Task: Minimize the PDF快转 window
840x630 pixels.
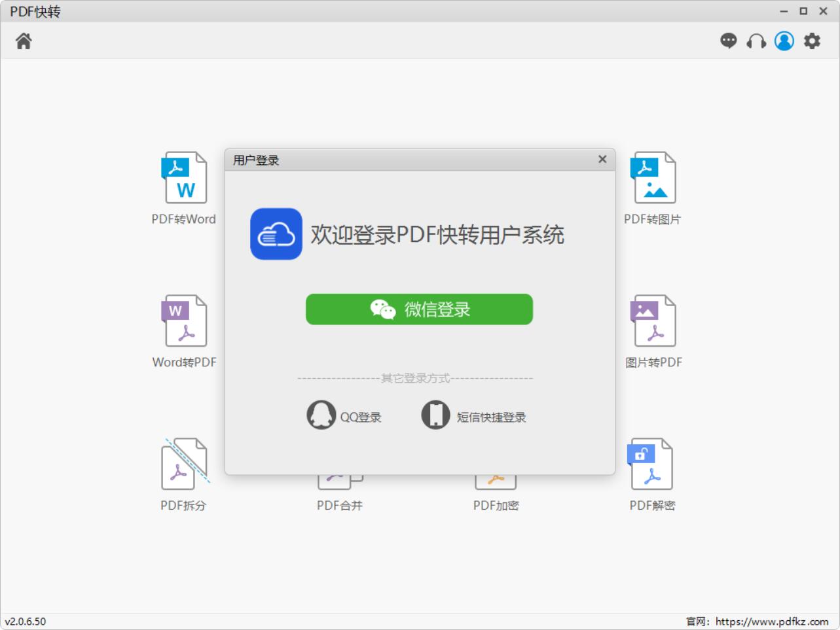Action: pyautogui.click(x=784, y=11)
